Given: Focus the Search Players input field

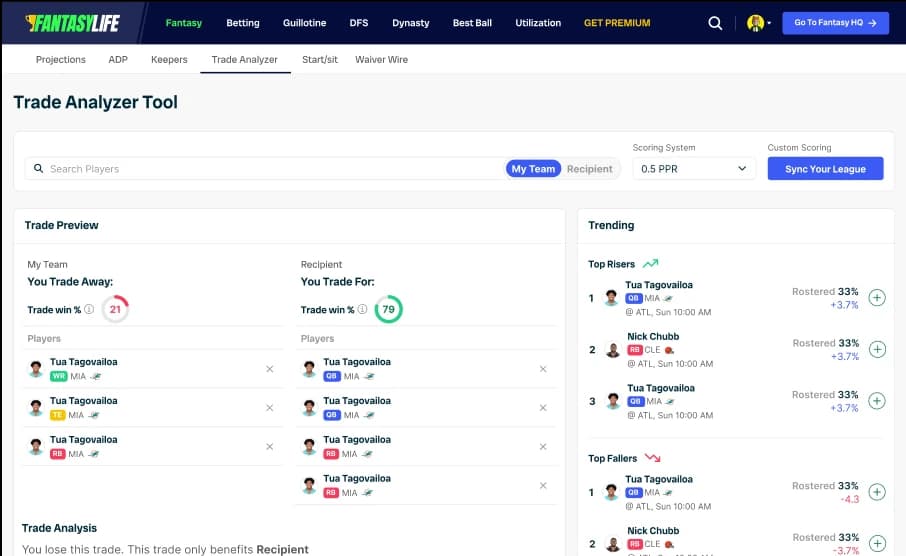Looking at the screenshot, I should pos(266,169).
